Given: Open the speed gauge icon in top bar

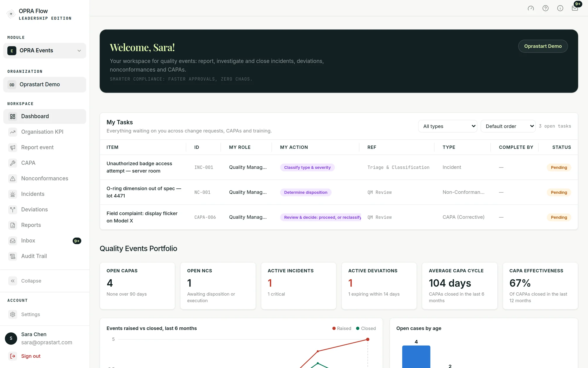Looking at the screenshot, I should [x=531, y=8].
